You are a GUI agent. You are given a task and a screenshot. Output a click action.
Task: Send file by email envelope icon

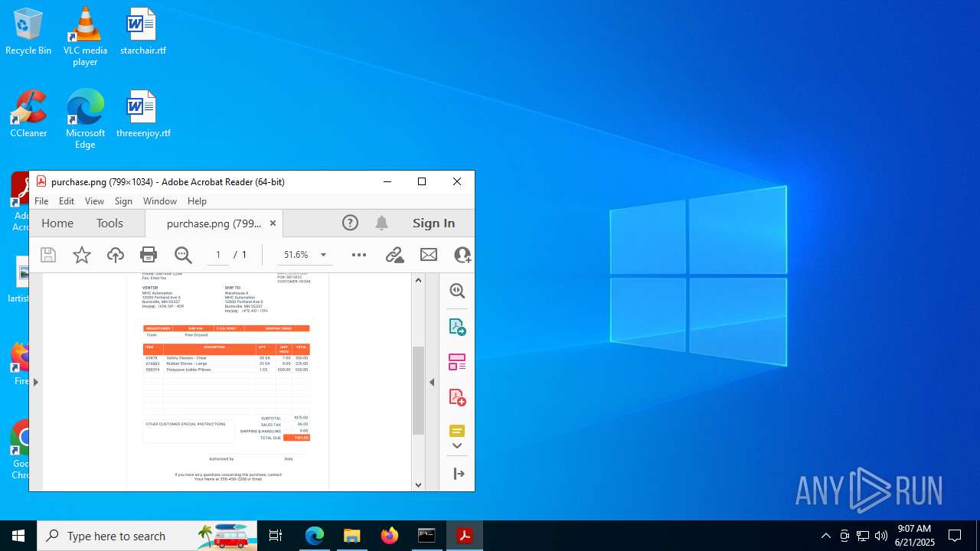coord(429,255)
